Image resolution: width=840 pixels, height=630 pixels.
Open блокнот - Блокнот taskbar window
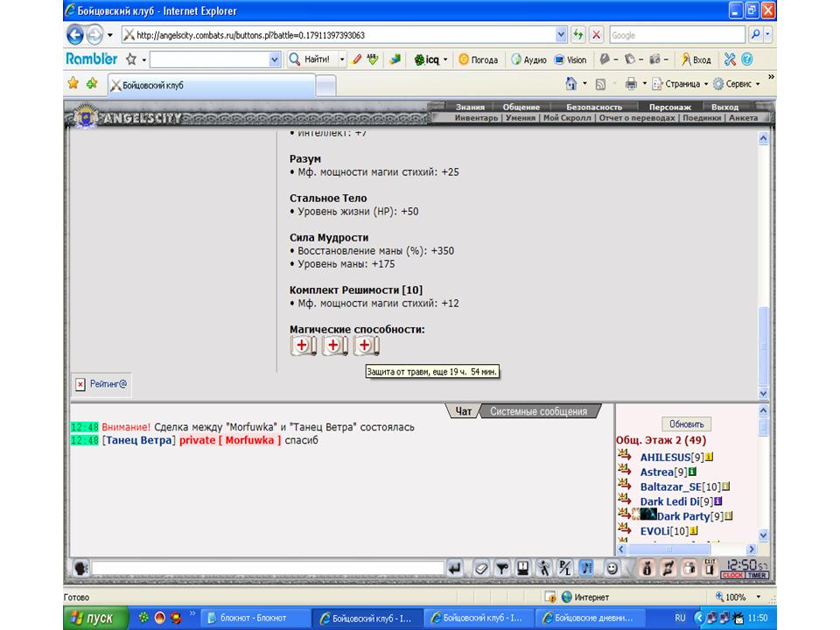pyautogui.click(x=254, y=618)
